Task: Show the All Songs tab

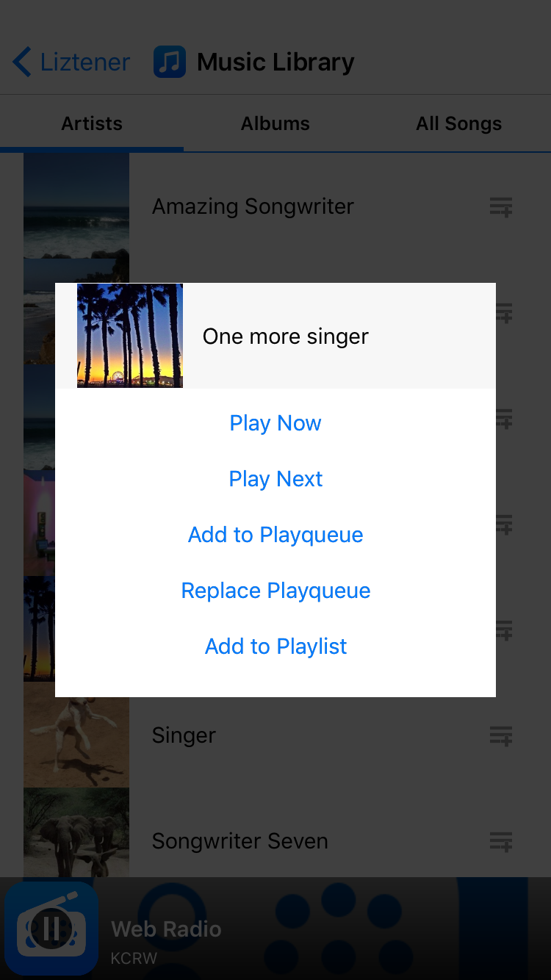Action: point(459,123)
